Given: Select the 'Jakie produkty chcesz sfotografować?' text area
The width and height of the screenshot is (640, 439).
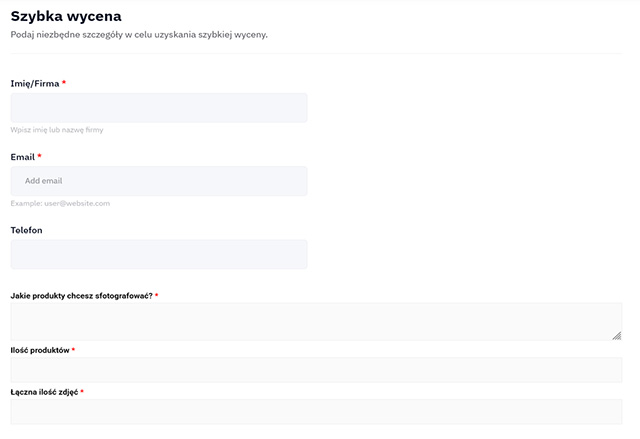Looking at the screenshot, I should tap(315, 322).
